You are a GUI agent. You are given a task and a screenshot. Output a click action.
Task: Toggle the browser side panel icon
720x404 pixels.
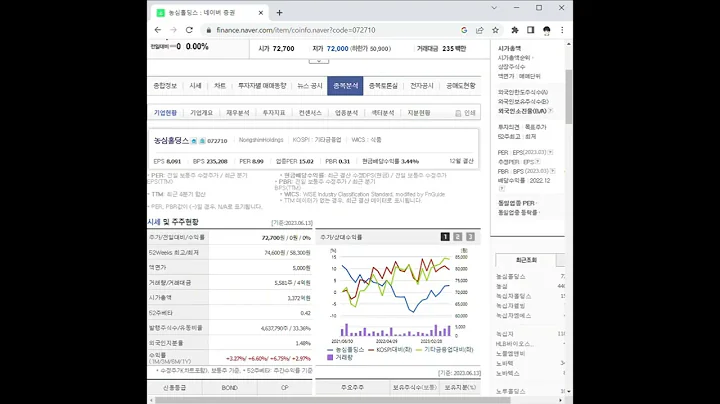530,30
